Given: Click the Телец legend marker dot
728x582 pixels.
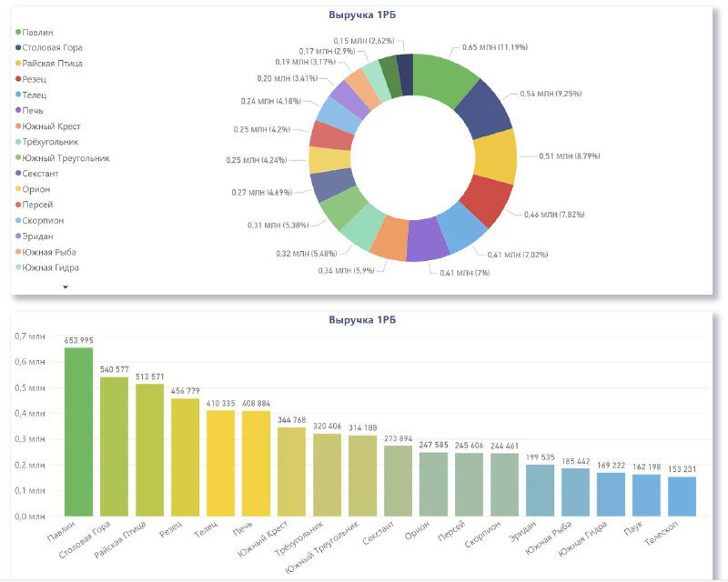Looking at the screenshot, I should [x=18, y=95].
